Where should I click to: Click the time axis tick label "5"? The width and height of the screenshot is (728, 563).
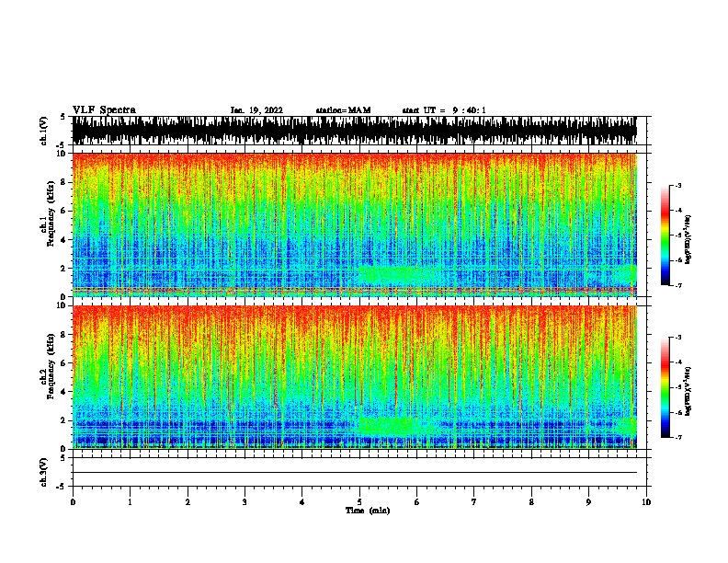coord(359,502)
